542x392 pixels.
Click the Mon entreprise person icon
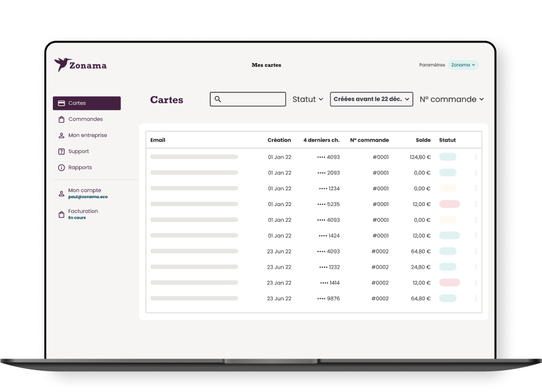(x=61, y=135)
